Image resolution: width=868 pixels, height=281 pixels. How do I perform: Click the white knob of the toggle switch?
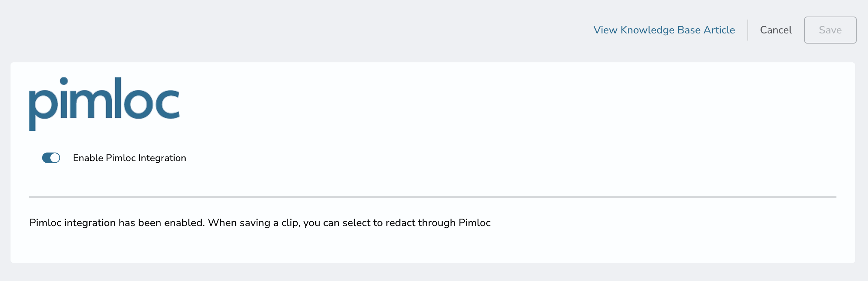(55, 158)
